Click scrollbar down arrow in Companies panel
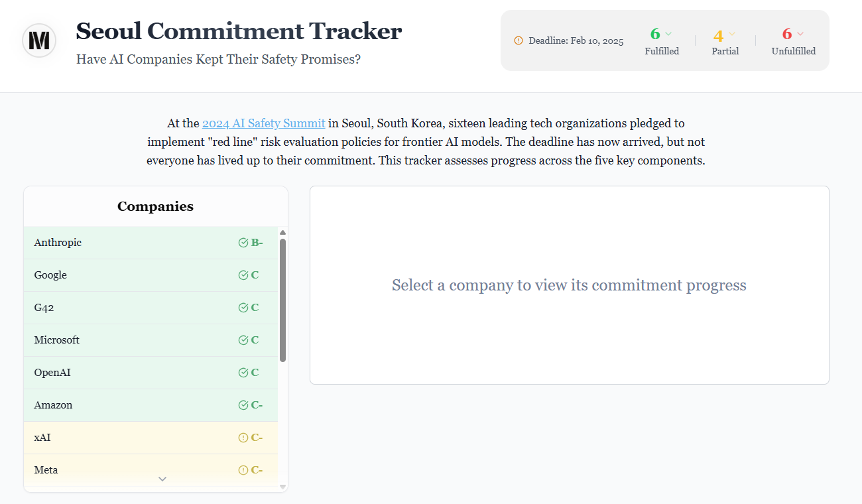Screen dimensions: 862x504 click(x=283, y=487)
